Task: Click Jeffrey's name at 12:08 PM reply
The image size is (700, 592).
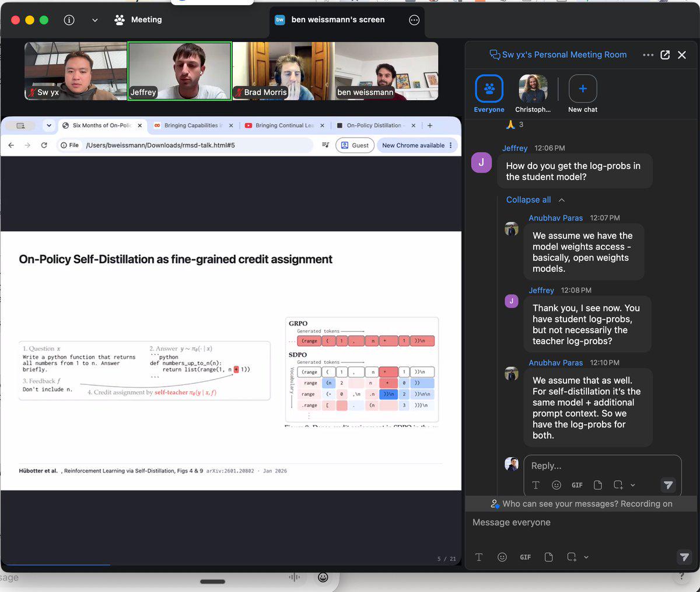Action: pyautogui.click(x=541, y=290)
